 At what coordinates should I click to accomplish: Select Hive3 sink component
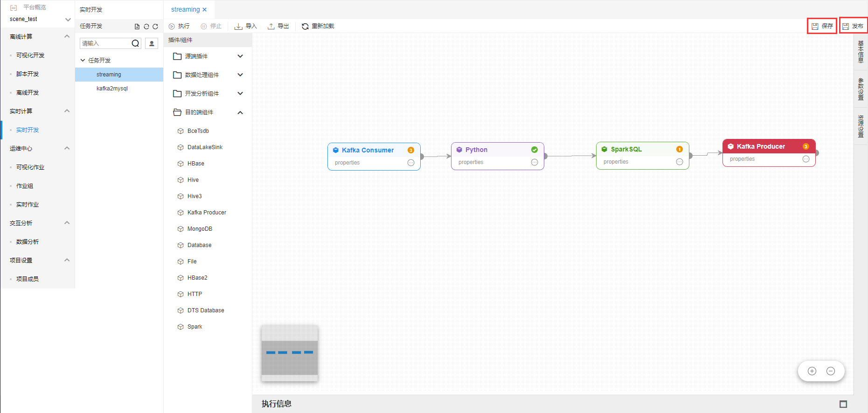click(x=194, y=196)
